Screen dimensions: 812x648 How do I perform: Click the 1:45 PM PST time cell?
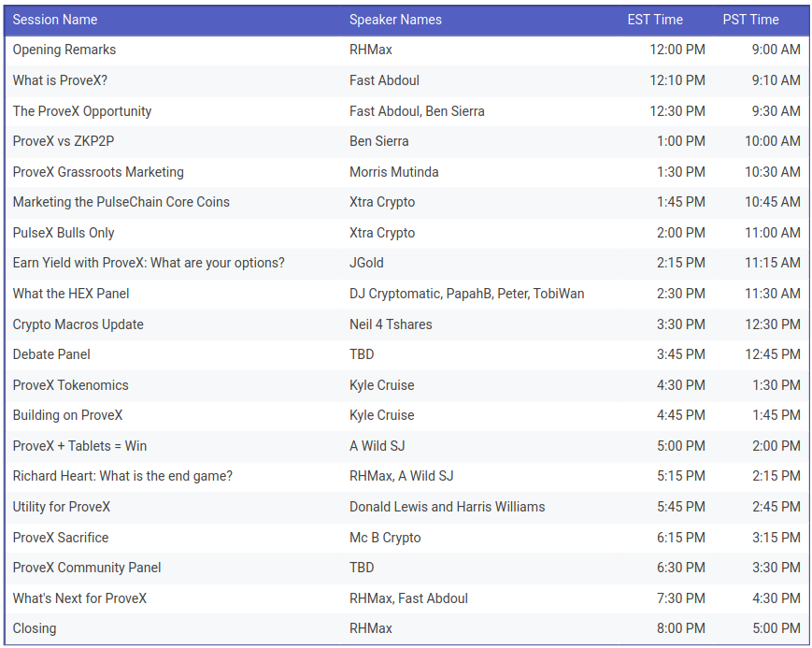776,415
